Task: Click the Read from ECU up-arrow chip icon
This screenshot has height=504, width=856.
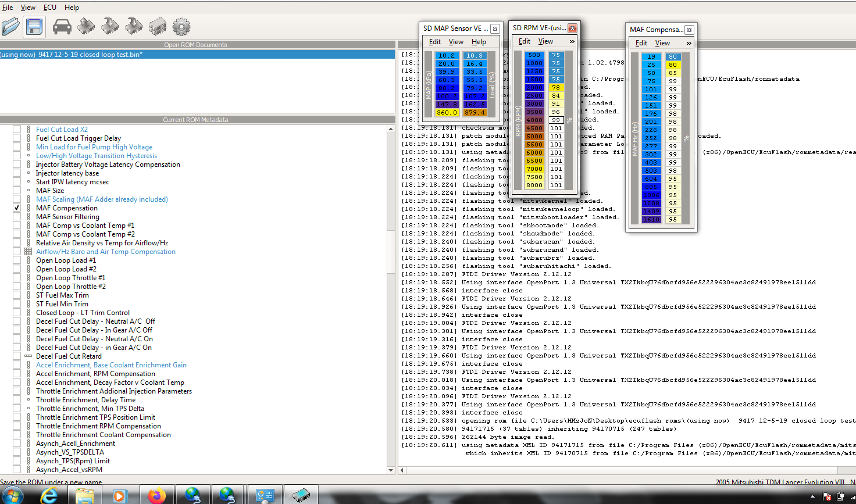Action: [x=86, y=27]
